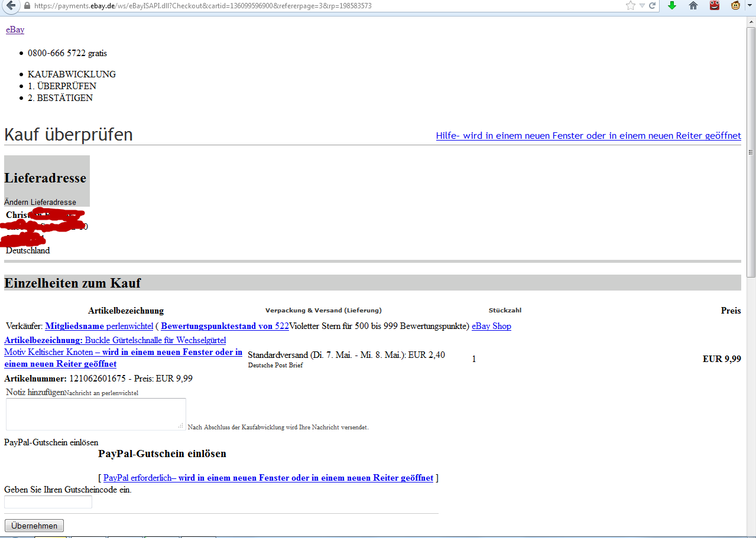Click the Stückzahl column header
756x538 pixels.
click(505, 310)
